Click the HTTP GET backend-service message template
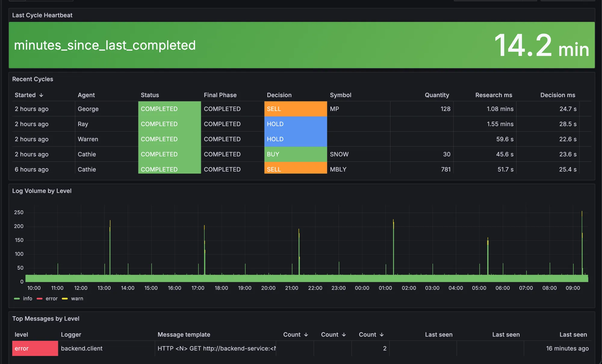This screenshot has height=364, width=602. tap(216, 349)
